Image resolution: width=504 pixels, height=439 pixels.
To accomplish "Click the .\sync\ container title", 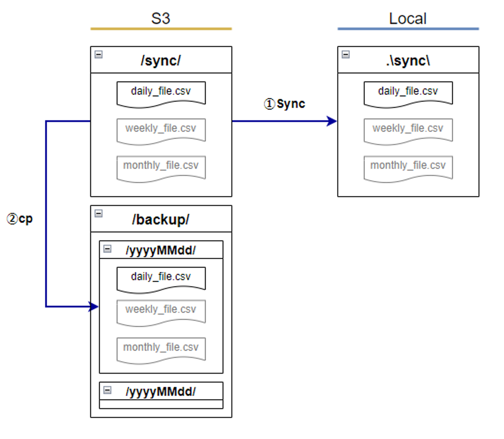I will tap(408, 61).
